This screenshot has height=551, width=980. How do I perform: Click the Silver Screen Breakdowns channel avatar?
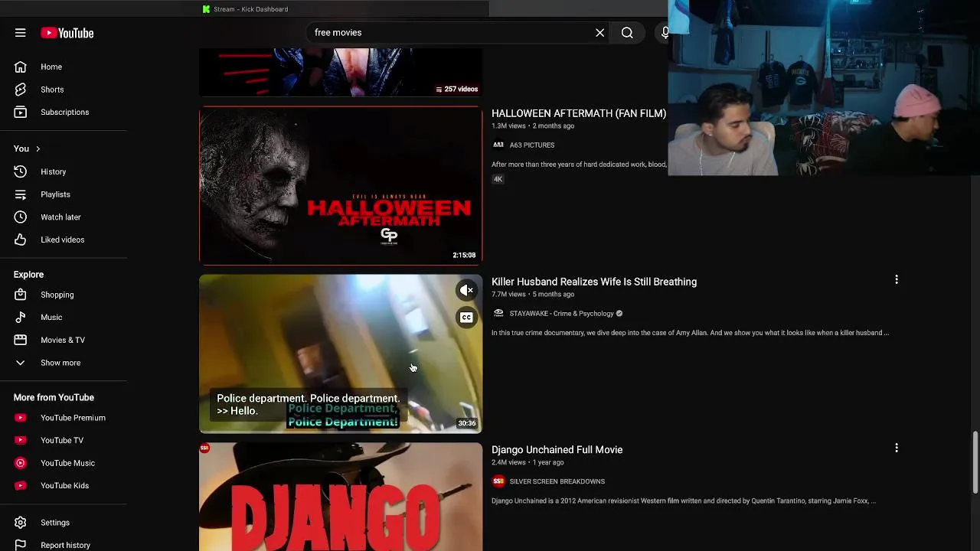tap(498, 481)
